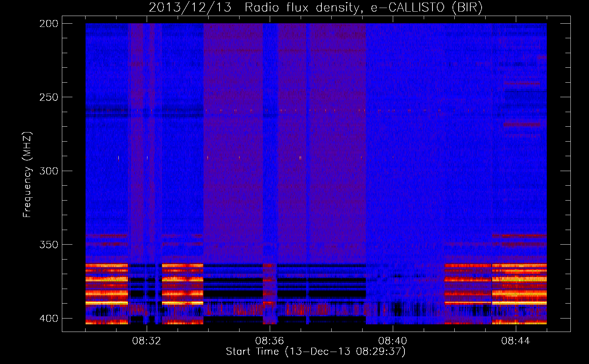Click the 'Frequency (MHZ)' y-axis label
This screenshot has height=364, width=589.
[27, 175]
